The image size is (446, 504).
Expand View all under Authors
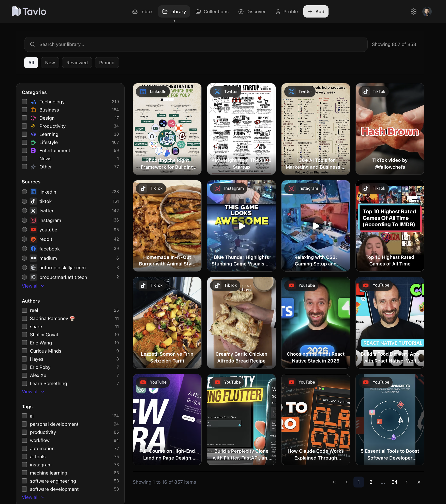point(33,391)
